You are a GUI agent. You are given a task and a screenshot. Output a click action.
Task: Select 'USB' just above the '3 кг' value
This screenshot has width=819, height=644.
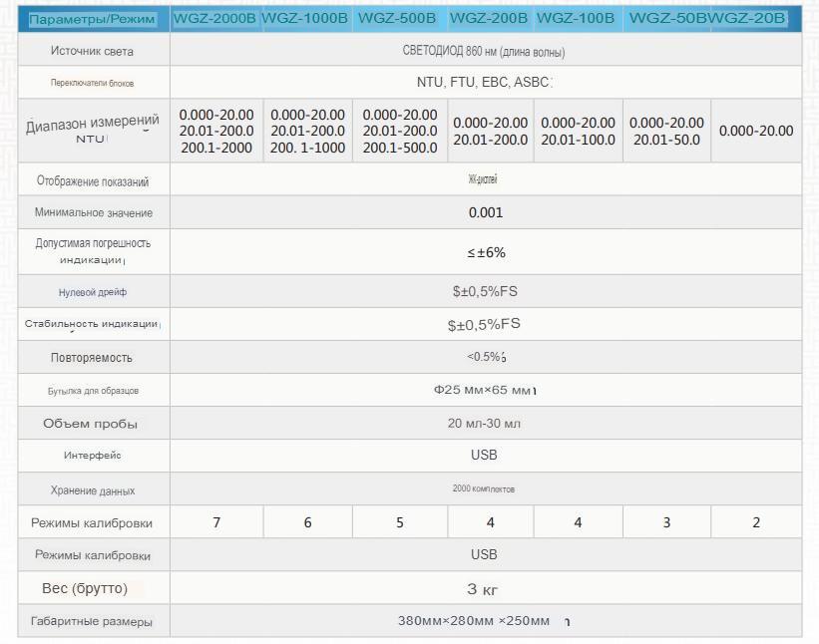pyautogui.click(x=484, y=554)
